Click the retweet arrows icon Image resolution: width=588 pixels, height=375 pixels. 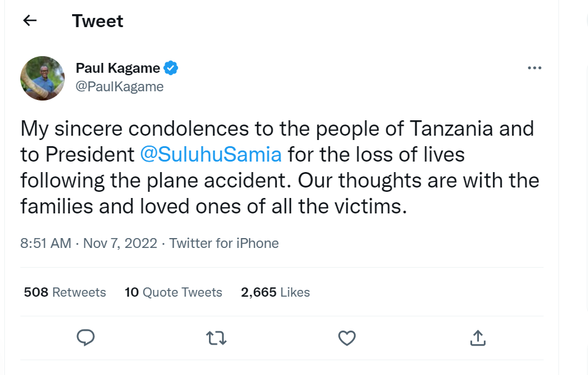click(216, 337)
